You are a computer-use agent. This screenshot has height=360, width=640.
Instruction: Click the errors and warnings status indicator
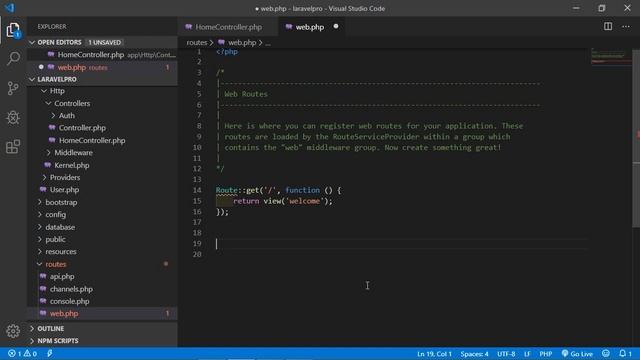click(23, 353)
